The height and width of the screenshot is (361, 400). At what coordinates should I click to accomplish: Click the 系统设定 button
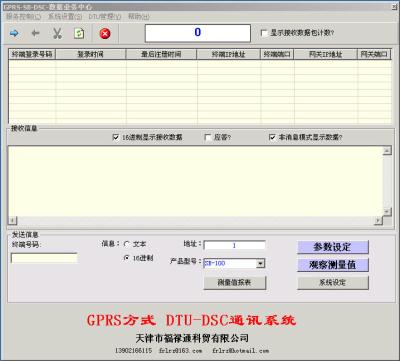tap(333, 282)
